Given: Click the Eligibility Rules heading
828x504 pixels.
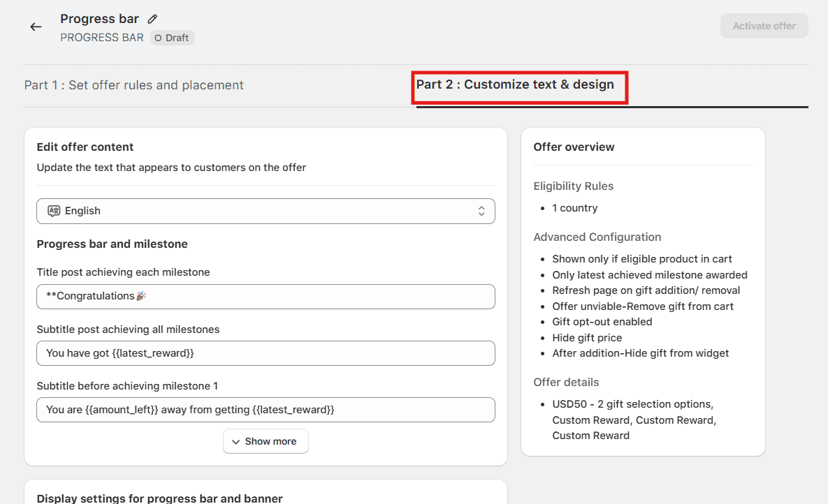Looking at the screenshot, I should tap(573, 186).
